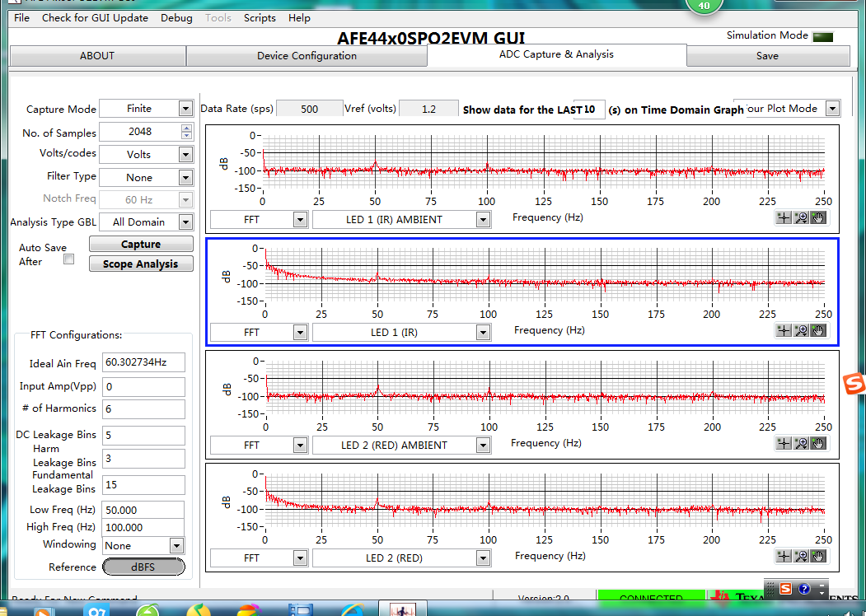Click the S icon in the IME toolbar

pyautogui.click(x=785, y=589)
